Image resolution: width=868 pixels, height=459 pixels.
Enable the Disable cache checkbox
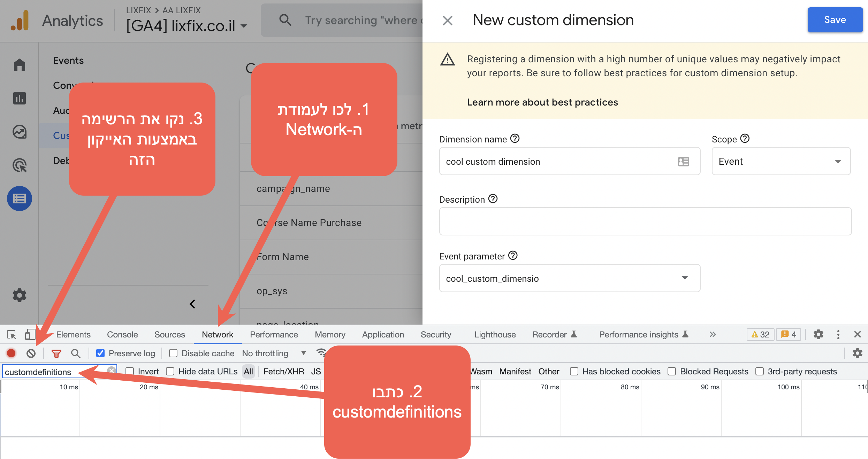[x=173, y=353]
